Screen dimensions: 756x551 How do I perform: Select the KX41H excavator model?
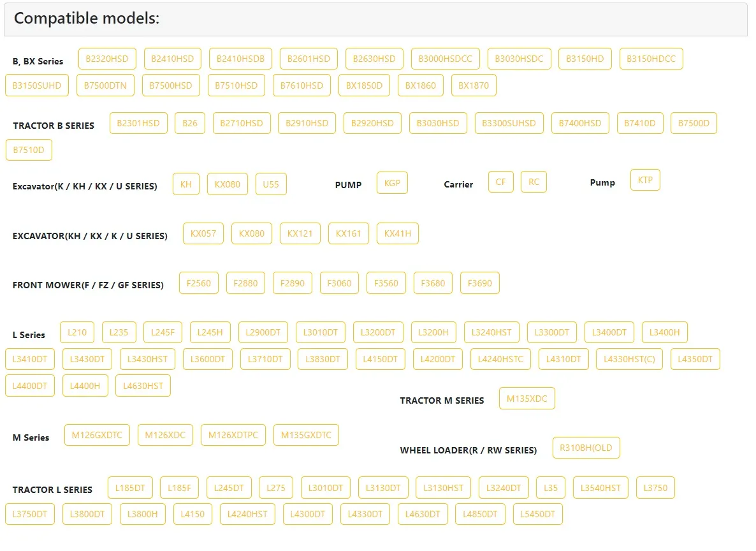point(397,233)
